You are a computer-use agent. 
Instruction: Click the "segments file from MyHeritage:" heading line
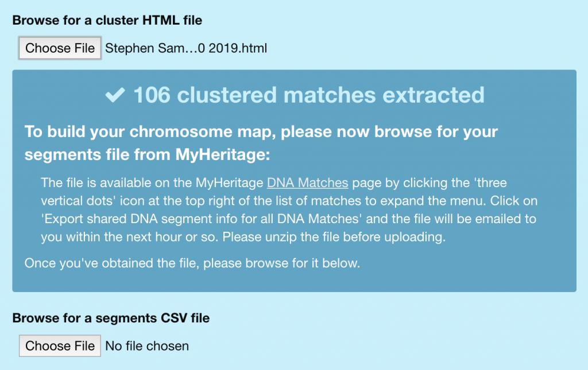147,155
